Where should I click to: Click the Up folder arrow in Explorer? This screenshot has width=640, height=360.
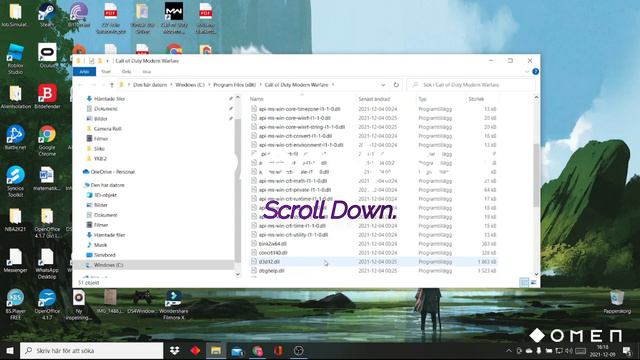(112, 84)
